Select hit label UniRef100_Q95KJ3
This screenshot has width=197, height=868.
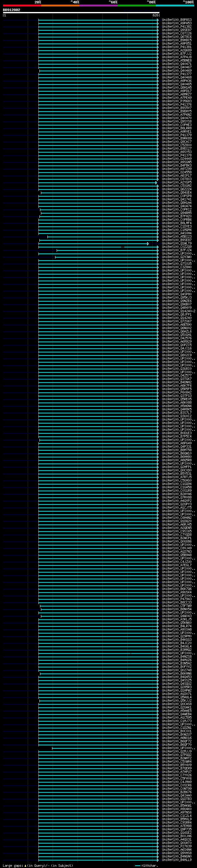pos(177,297)
